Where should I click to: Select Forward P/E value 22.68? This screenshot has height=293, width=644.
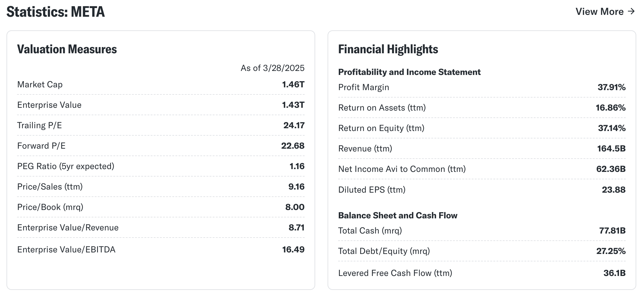293,146
